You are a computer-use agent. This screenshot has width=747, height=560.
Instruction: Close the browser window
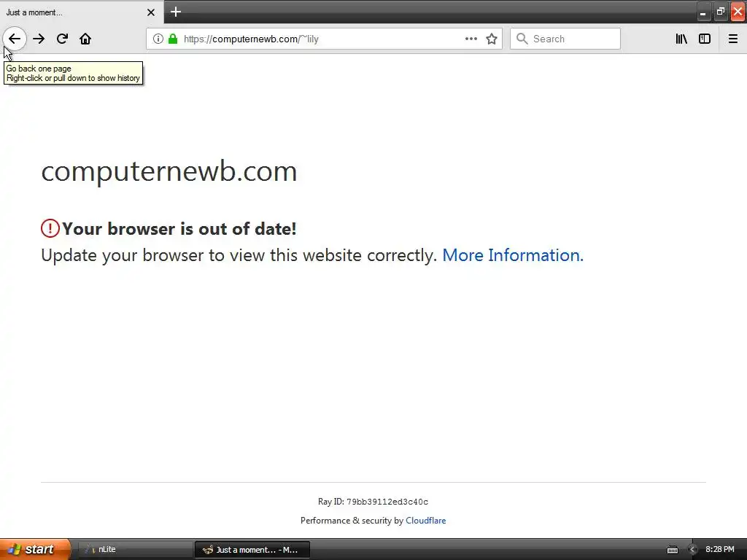tap(738, 12)
